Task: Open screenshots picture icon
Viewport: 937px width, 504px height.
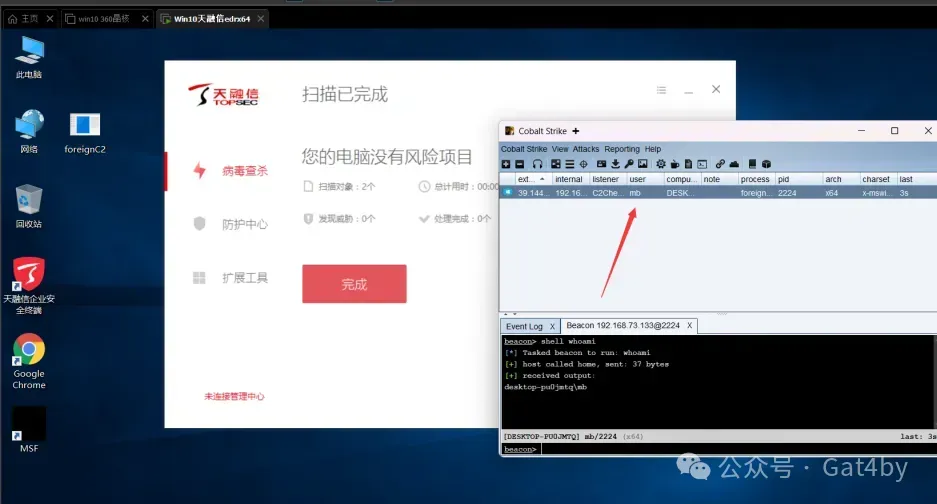Action: pos(642,164)
